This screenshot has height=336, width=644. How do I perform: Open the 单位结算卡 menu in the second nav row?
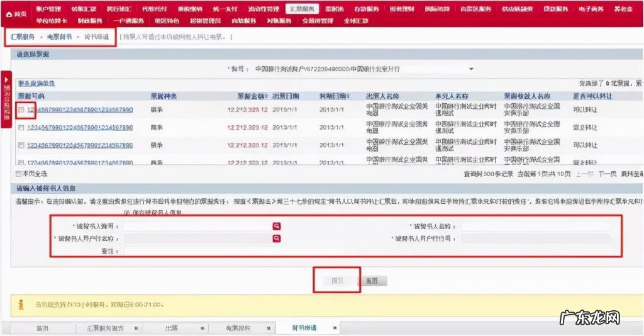(x=52, y=21)
